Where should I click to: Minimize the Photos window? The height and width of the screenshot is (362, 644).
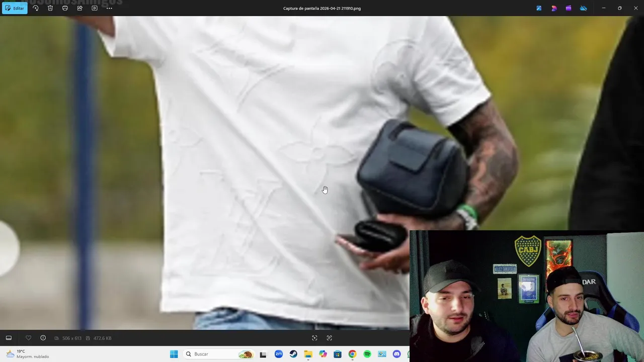click(604, 8)
